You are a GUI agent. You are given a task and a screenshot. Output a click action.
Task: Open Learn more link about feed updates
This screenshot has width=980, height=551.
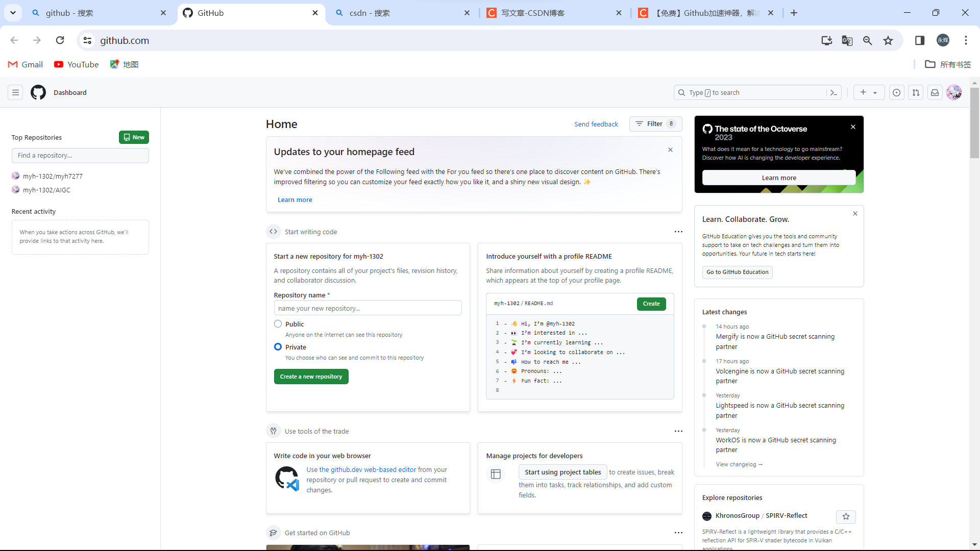pyautogui.click(x=295, y=200)
